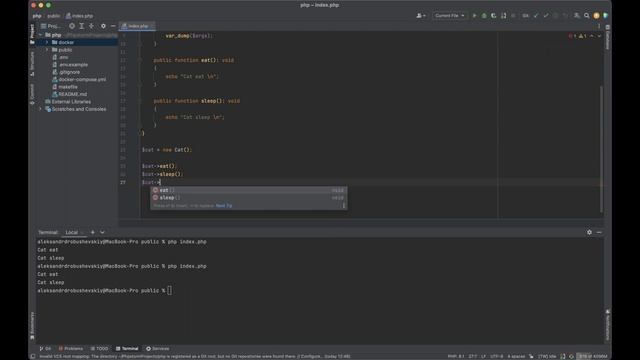Viewport: 640px width, 360px height.
Task: Go to next highlighted error arrow
Action: [x=599, y=36]
